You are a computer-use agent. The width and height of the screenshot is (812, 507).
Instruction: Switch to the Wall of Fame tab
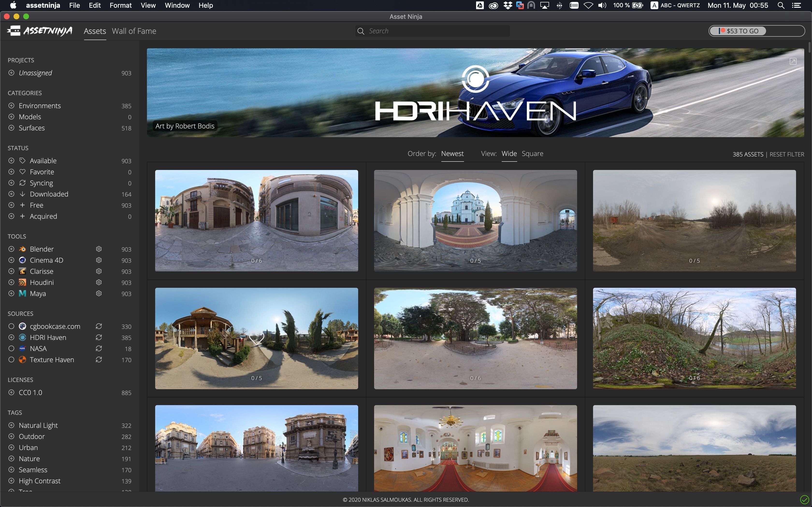134,31
